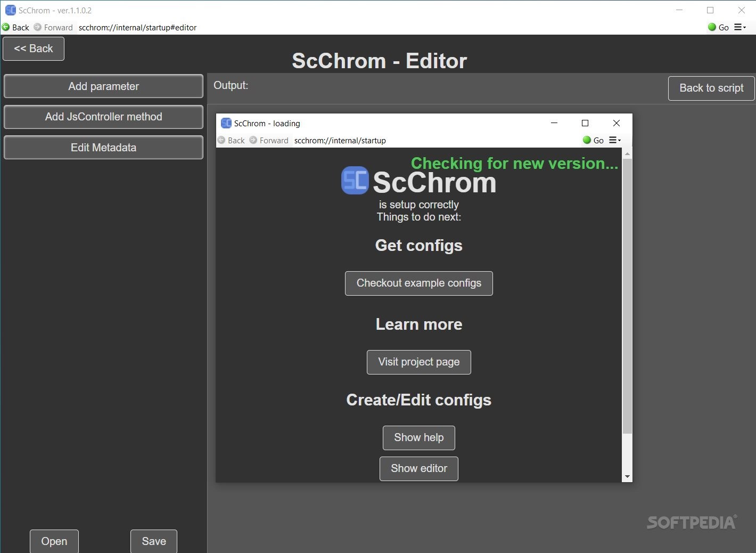
Task: Click the Open button at bottom left
Action: coord(54,541)
